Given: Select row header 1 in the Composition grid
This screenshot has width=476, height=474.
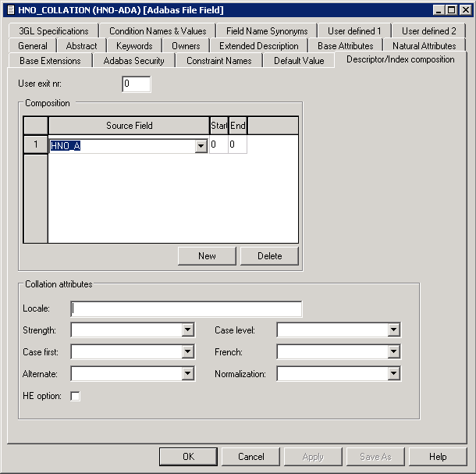Looking at the screenshot, I should (35, 144).
